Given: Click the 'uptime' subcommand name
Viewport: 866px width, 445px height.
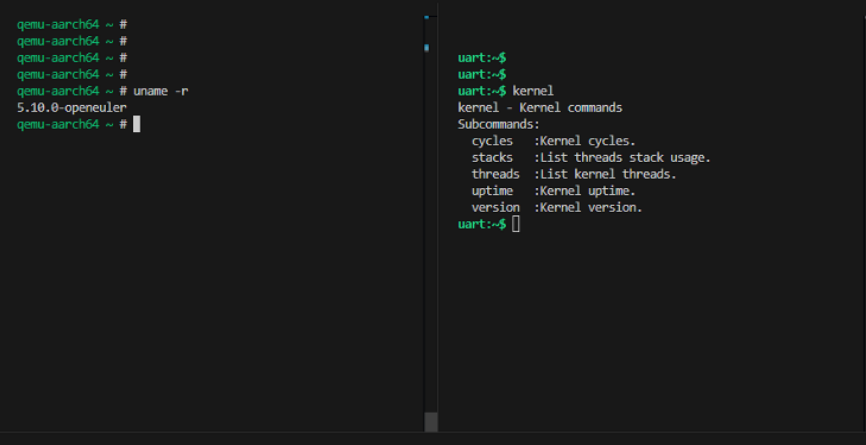Looking at the screenshot, I should (x=492, y=191).
